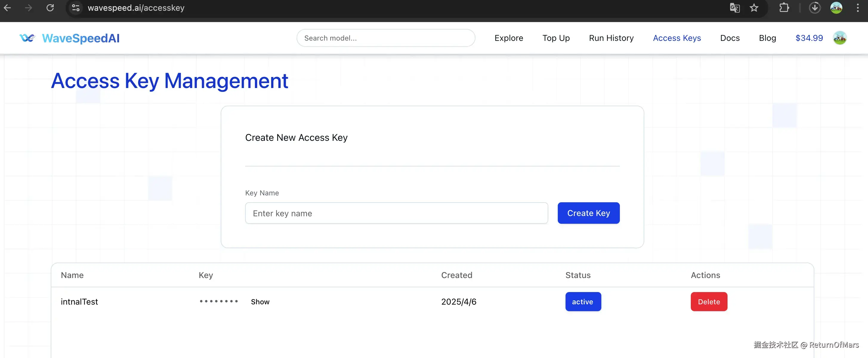Delete the intnalTest access key
Viewport: 868px width, 358px height.
(x=709, y=302)
